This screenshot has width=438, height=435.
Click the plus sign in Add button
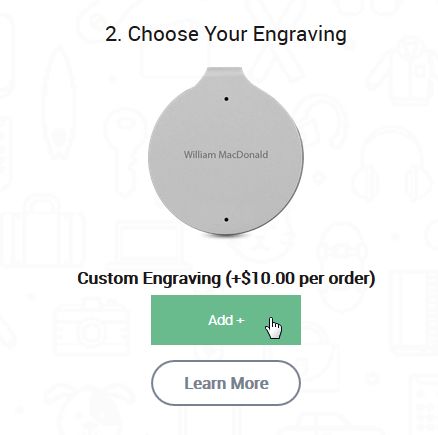[x=240, y=321]
